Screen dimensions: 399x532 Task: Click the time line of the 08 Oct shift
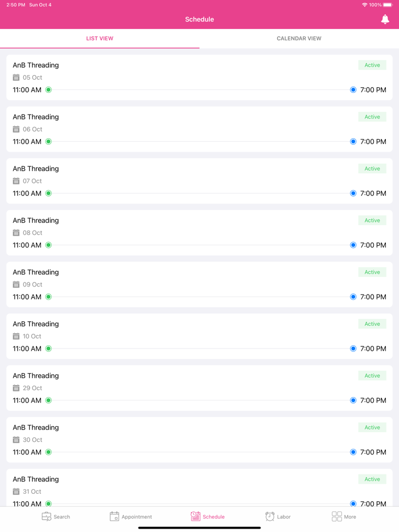coord(199,245)
